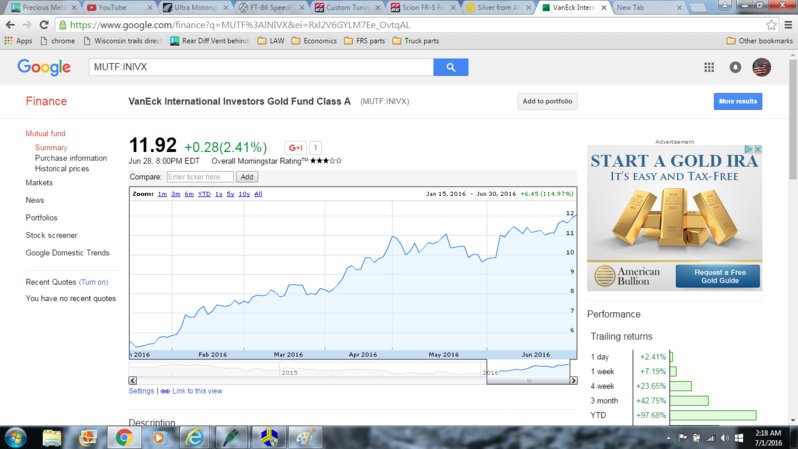Switch to the FT-86 Speed tab

coord(269,8)
